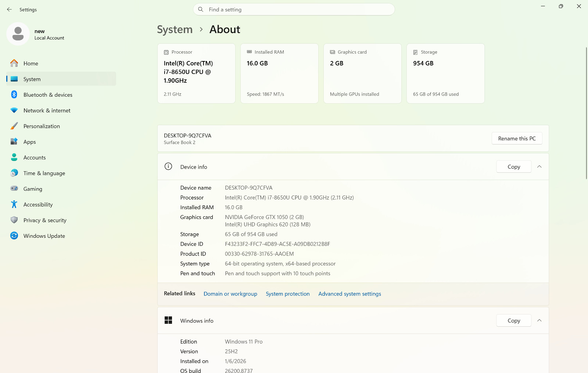Screen dimensions: 588x373
Task: Click the Storage drive icon on card
Action: [415, 52]
